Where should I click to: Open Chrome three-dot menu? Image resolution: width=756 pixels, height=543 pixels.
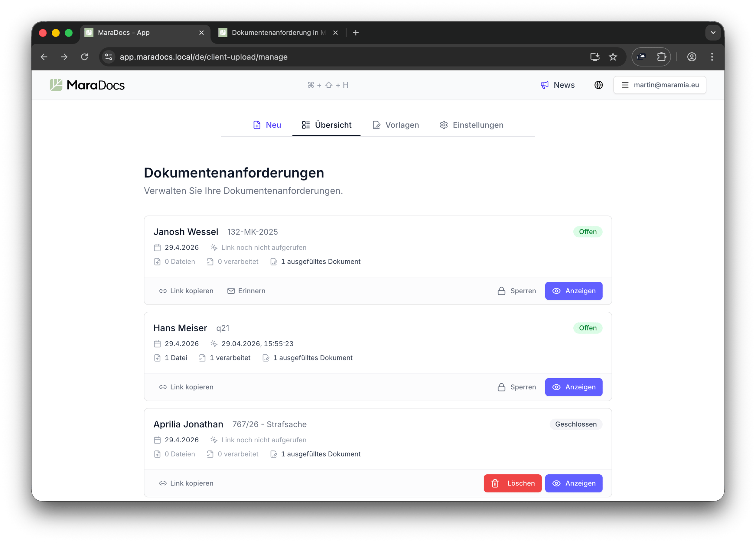click(x=712, y=57)
